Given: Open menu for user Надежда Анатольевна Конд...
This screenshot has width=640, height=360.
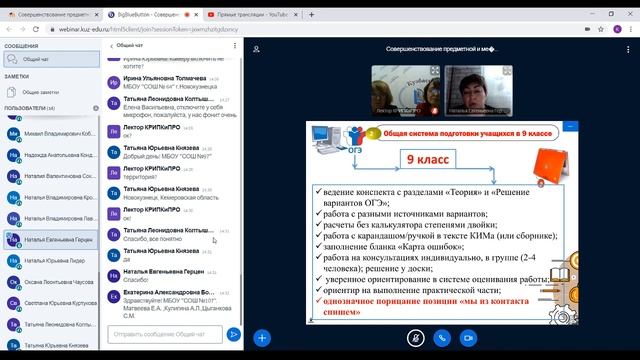Looking at the screenshot, I should 51,155.
